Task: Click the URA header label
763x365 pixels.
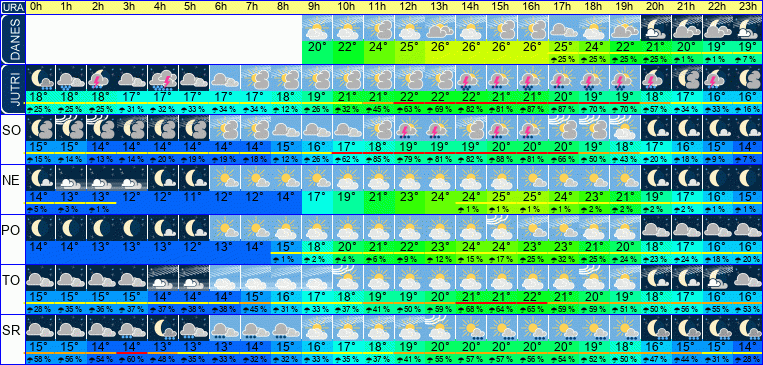Action: [12, 7]
